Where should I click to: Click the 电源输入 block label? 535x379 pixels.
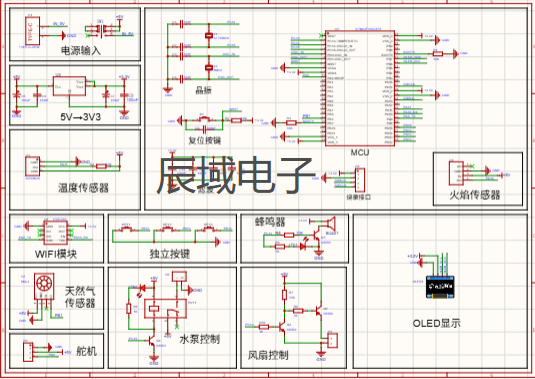pos(81,51)
